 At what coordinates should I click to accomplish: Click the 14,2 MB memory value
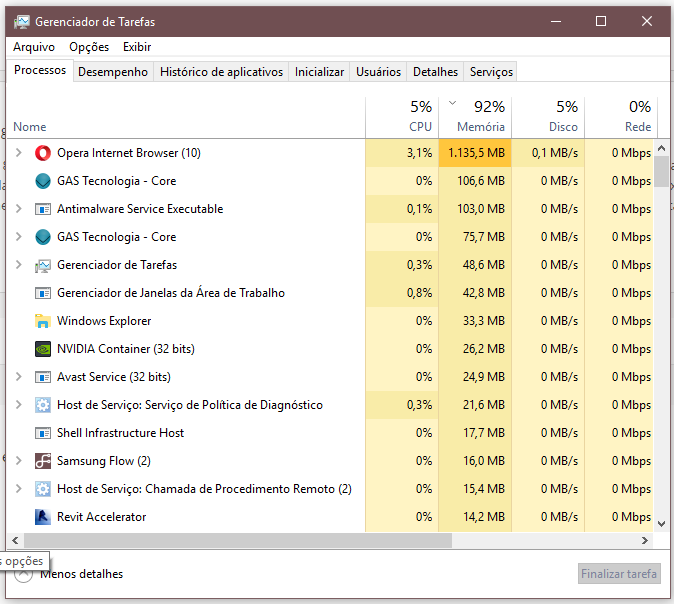point(484,517)
